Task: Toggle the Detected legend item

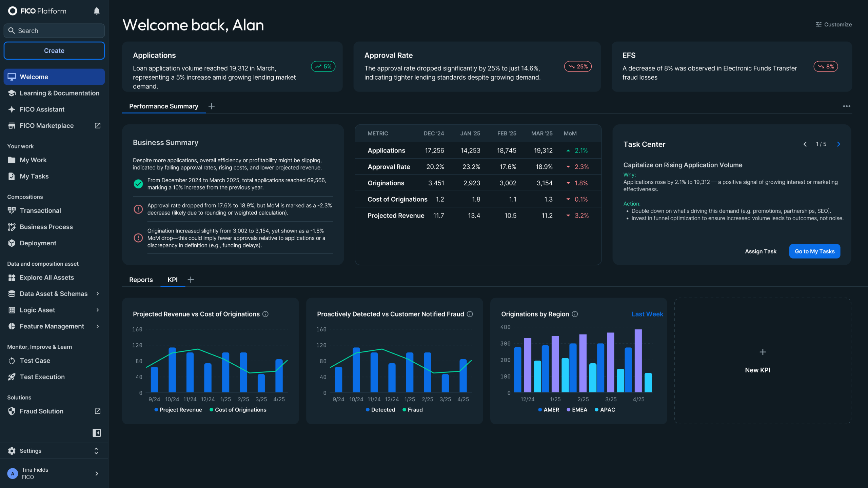Action: coord(380,410)
